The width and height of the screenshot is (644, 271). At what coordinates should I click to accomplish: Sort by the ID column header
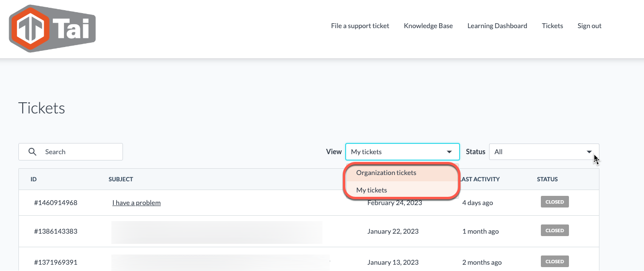[33, 179]
